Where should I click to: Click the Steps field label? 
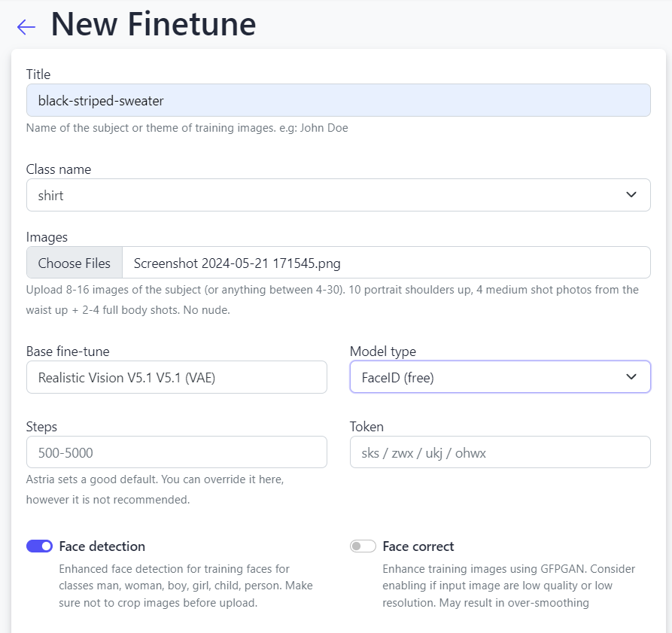(x=41, y=427)
